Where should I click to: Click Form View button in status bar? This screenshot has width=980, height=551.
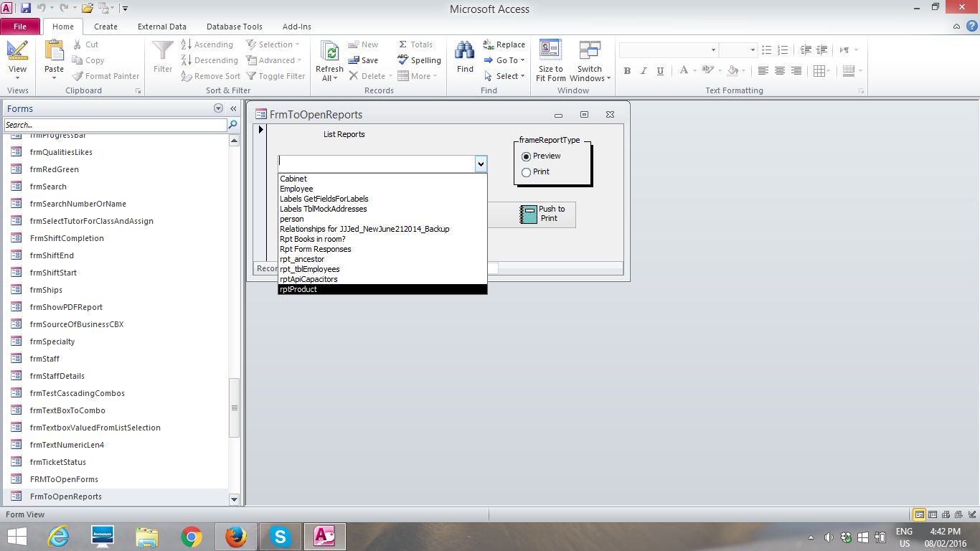[919, 514]
